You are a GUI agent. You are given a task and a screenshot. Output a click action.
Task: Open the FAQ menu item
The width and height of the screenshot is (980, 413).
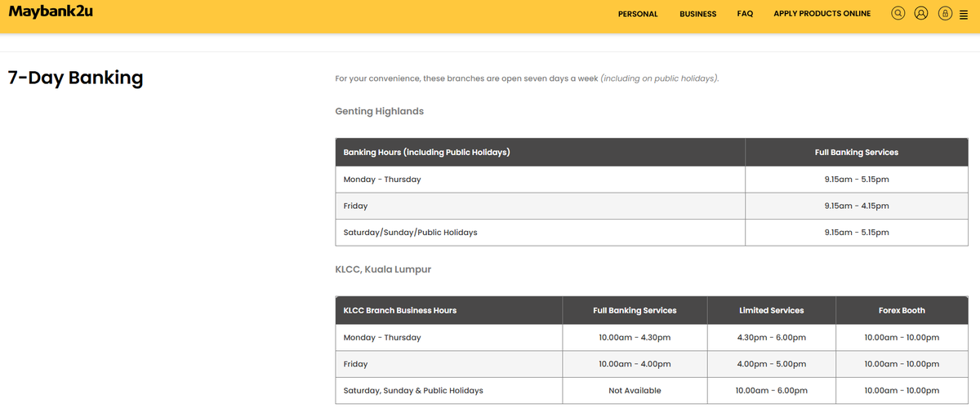pos(745,14)
